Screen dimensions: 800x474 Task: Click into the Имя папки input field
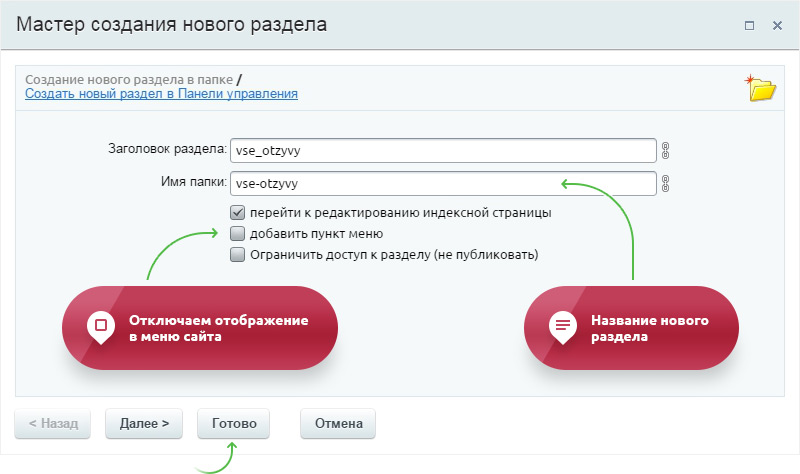click(x=442, y=184)
